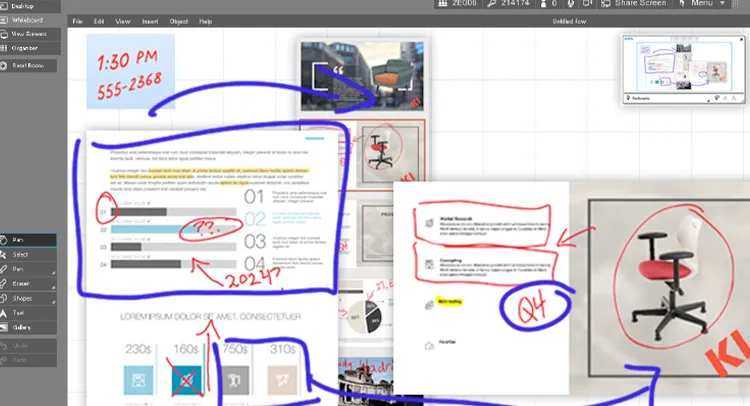Open the Insert menu
This screenshot has height=406, width=750.
pos(149,21)
